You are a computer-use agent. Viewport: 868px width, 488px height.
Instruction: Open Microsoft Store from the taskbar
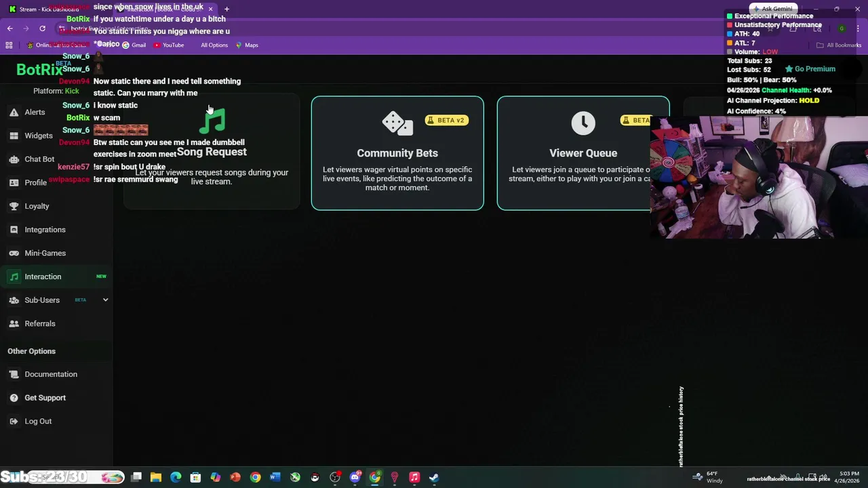195,477
